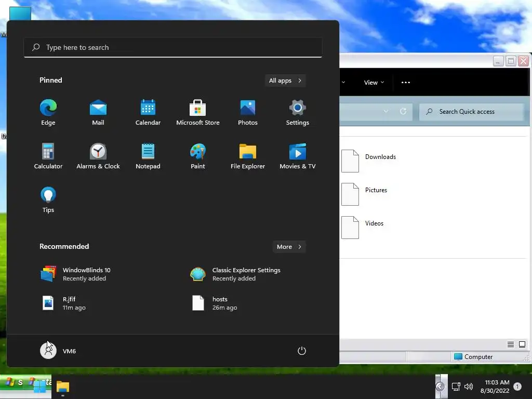Open the VM6 user account menu
The image size is (532, 399).
pos(58,351)
